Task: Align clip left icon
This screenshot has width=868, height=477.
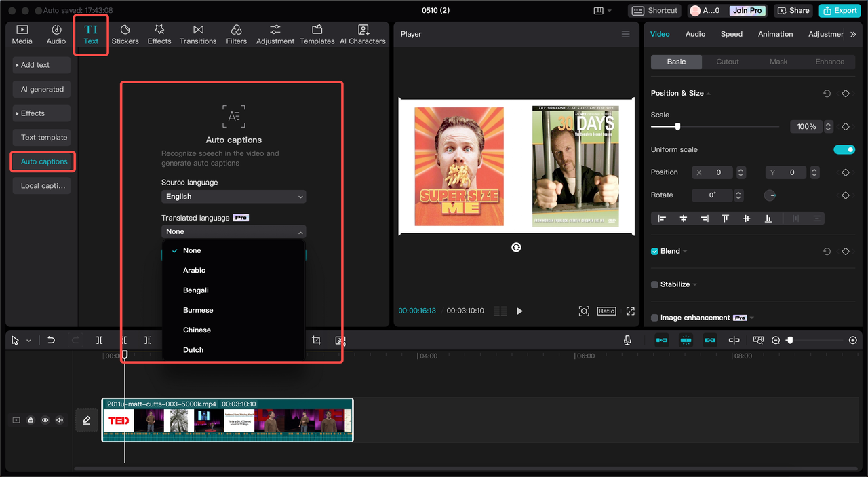Action: (663, 218)
